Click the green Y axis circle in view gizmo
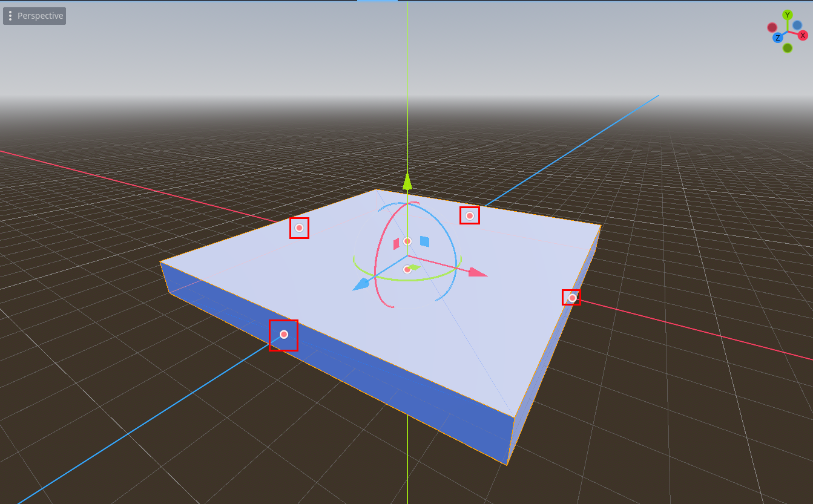The width and height of the screenshot is (813, 504). pos(788,15)
